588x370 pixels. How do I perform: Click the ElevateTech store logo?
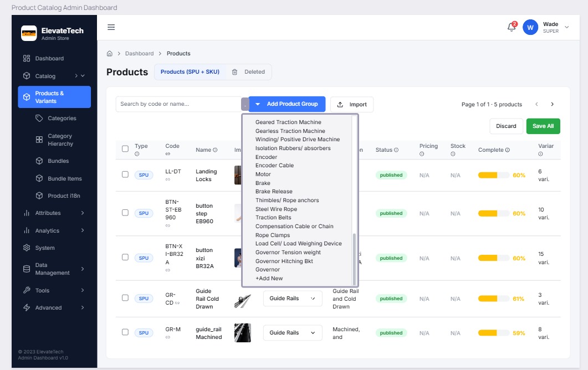(29, 33)
